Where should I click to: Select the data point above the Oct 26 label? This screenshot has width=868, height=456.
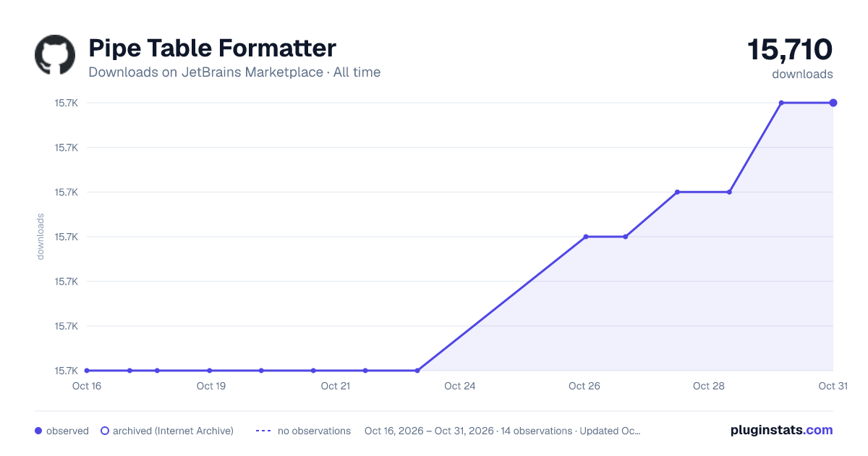coord(586,237)
